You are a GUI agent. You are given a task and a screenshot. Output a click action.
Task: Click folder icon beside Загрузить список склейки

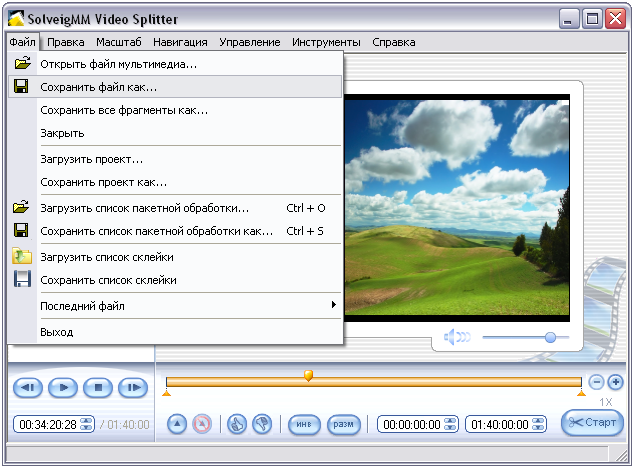22,256
